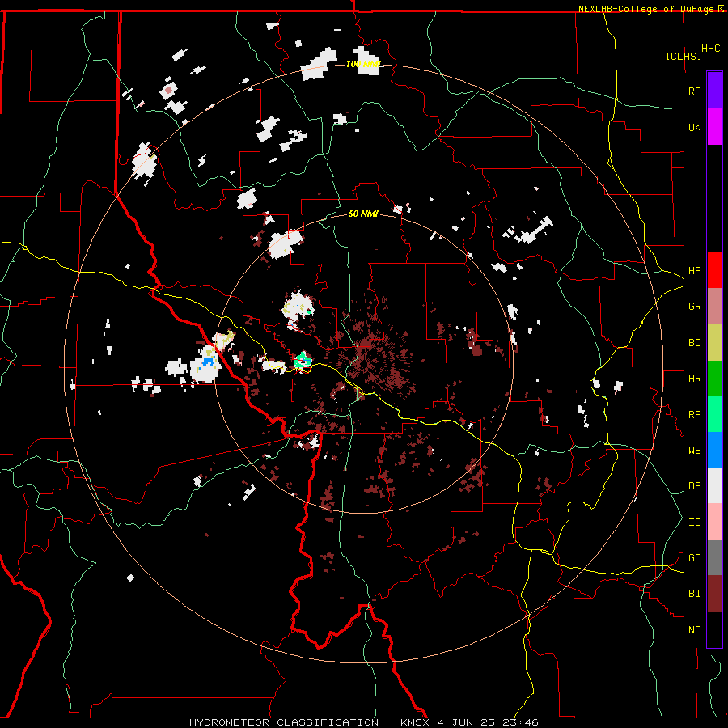Click the IC legend label
Image resolution: width=728 pixels, height=728 pixels.
694,523
